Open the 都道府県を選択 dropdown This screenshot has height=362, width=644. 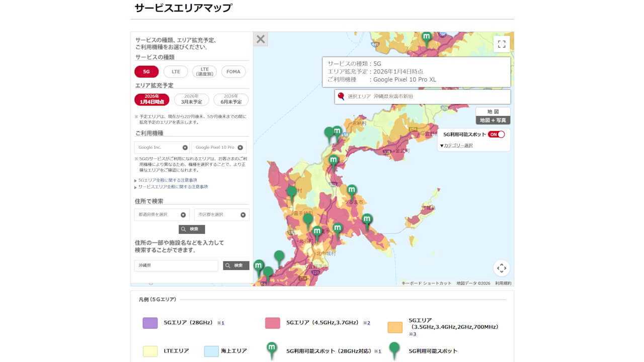tap(162, 214)
